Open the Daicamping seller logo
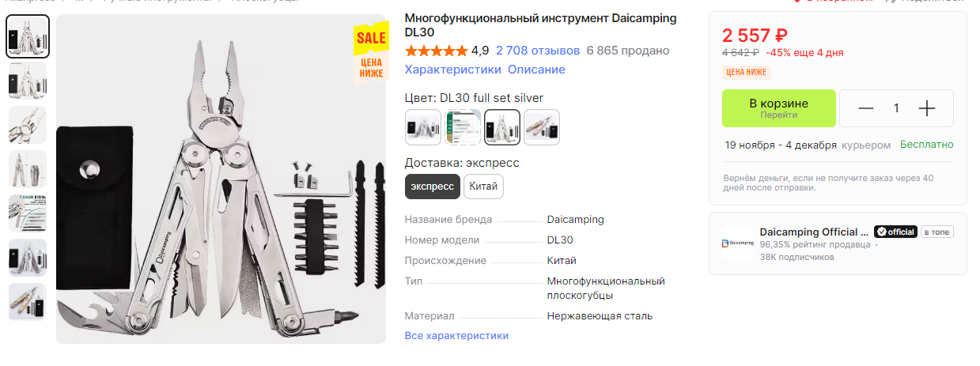 (x=737, y=243)
